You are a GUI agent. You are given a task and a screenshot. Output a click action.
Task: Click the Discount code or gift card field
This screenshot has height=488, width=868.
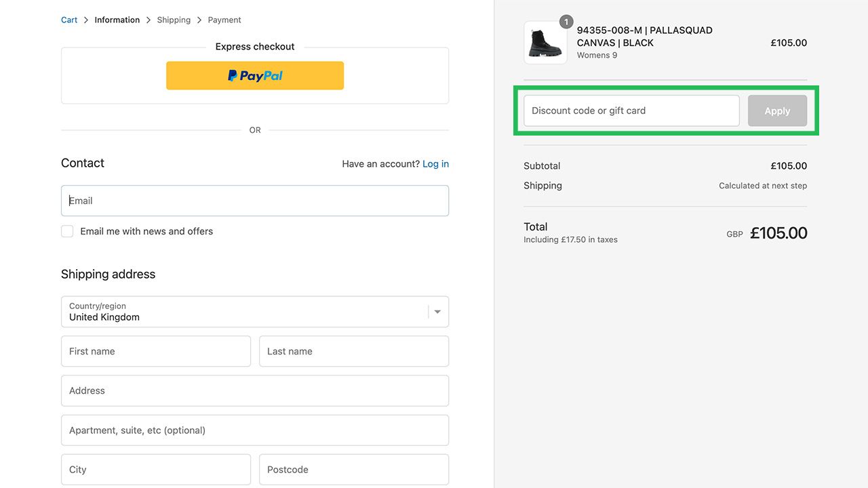tap(631, 110)
